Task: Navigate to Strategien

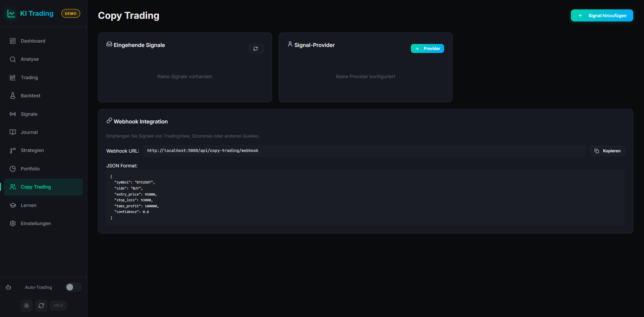Action: [x=32, y=150]
